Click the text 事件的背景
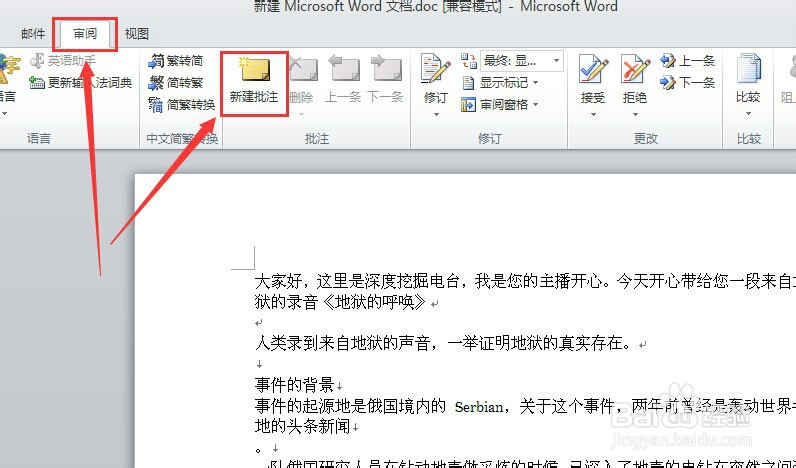The image size is (796, 468). click(x=294, y=385)
